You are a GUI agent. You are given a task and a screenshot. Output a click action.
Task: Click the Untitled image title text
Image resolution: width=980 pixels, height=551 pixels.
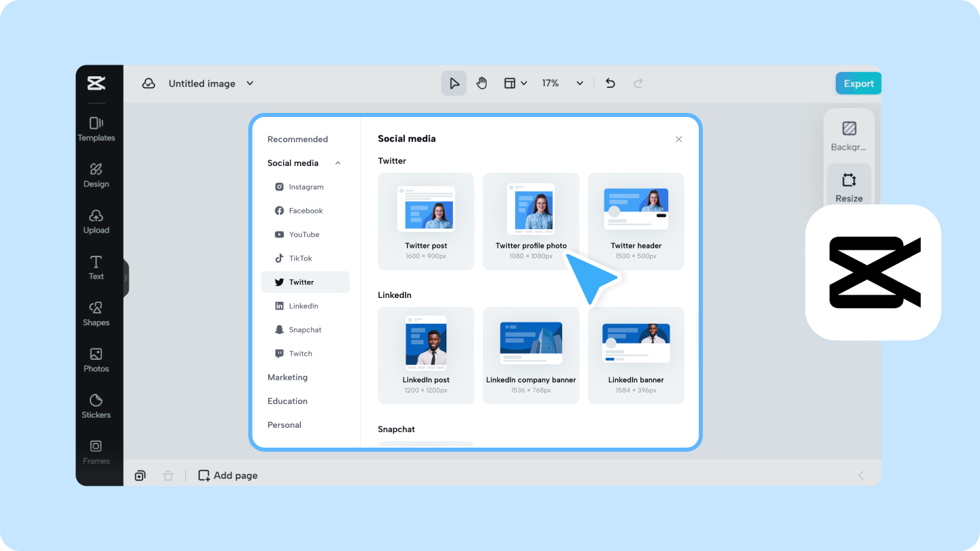point(202,84)
